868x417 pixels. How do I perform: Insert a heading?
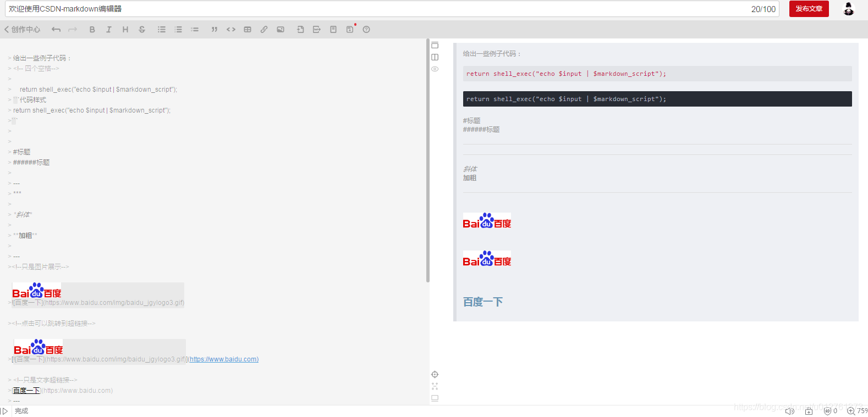pos(125,30)
